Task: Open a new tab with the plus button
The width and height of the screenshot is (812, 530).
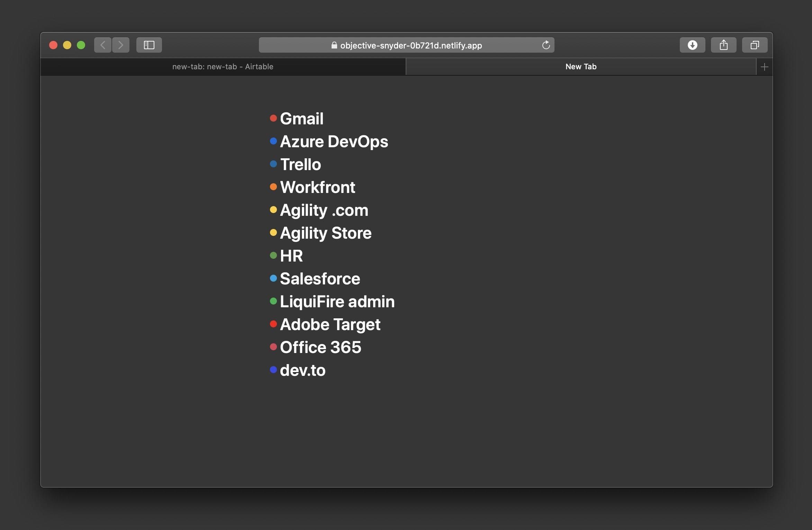Action: 764,67
